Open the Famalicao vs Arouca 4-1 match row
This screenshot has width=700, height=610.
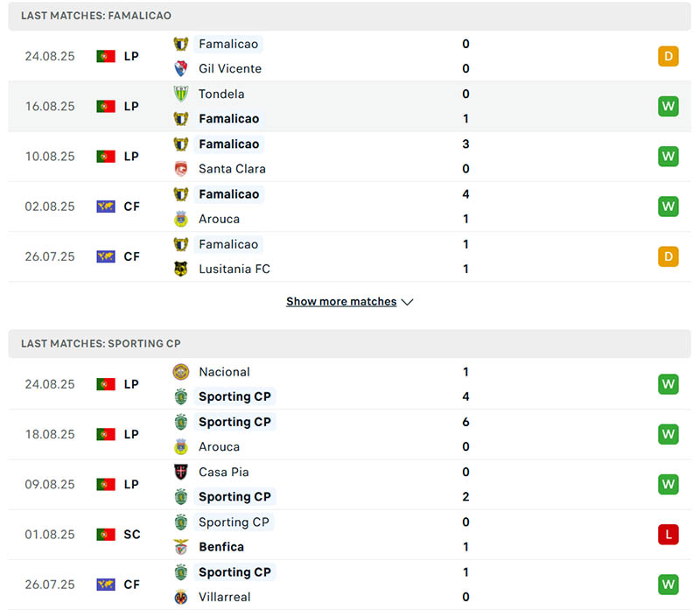pyautogui.click(x=350, y=207)
